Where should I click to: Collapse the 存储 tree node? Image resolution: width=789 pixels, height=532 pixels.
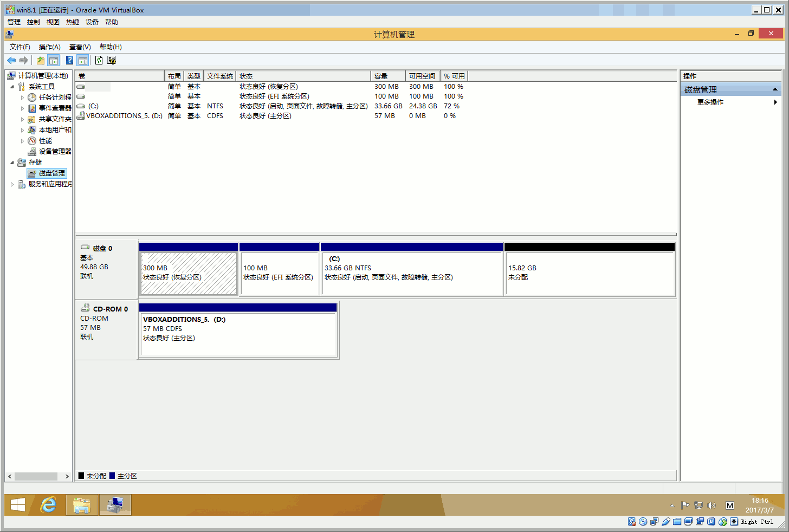click(12, 163)
